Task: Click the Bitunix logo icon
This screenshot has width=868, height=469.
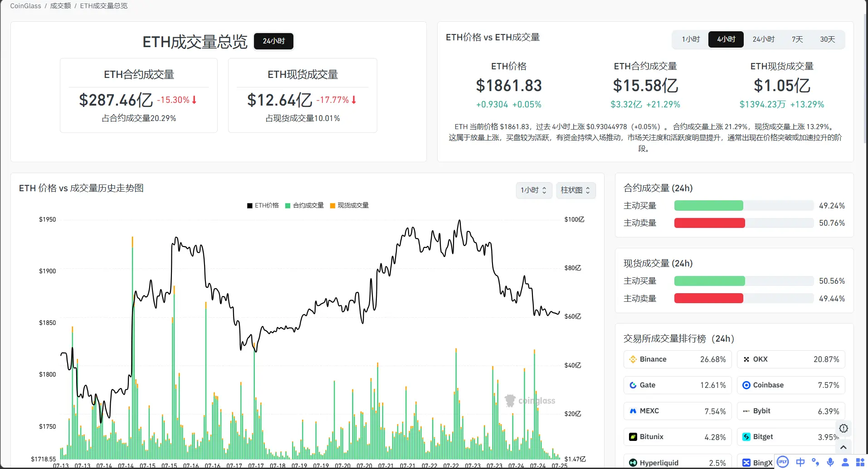Action: tap(633, 437)
